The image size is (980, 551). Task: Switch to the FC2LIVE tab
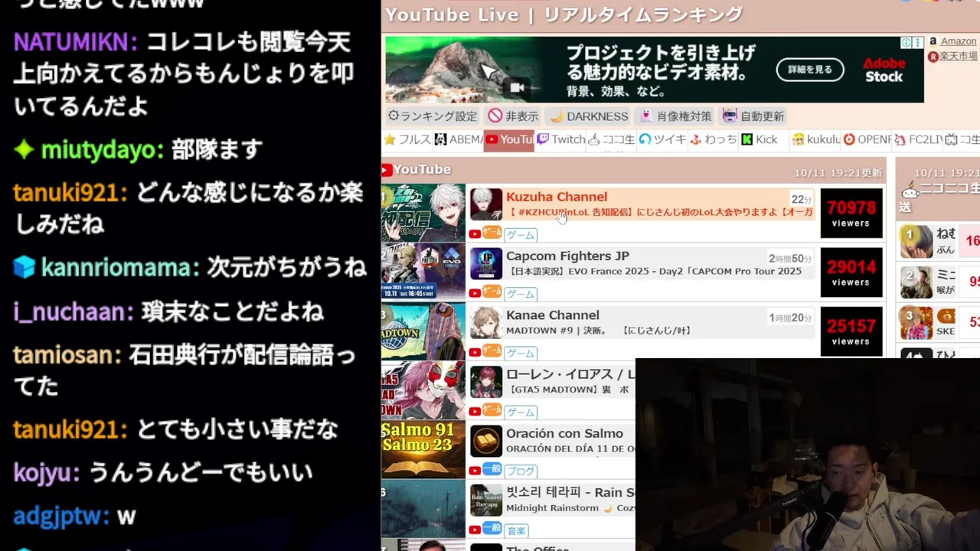coord(918,139)
